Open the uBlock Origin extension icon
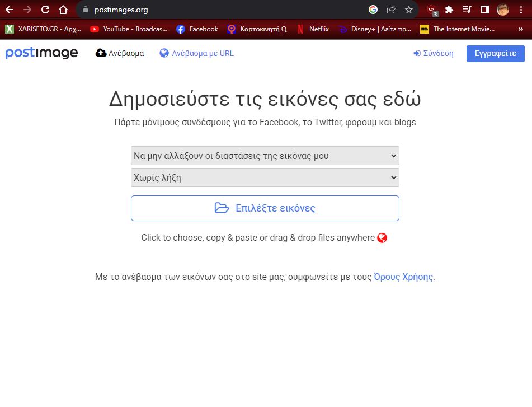The image size is (532, 407). click(432, 10)
